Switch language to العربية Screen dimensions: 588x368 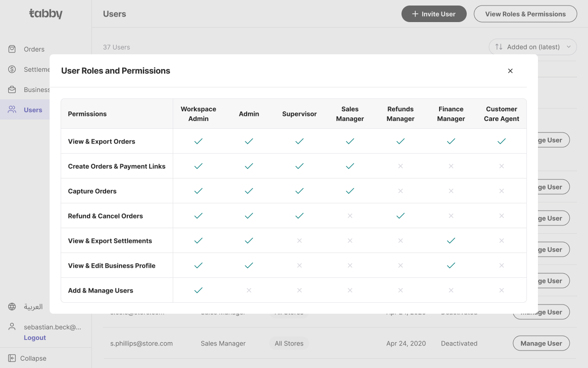(33, 307)
